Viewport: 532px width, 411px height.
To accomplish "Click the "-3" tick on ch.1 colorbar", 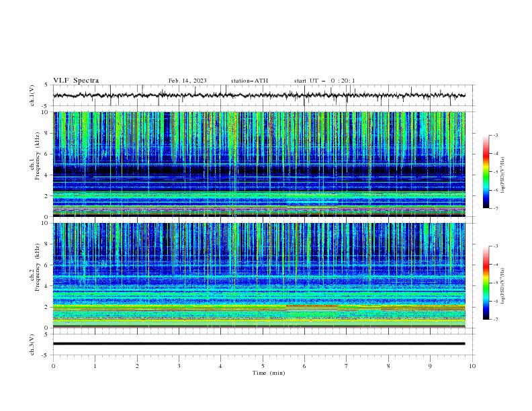I will (496, 135).
